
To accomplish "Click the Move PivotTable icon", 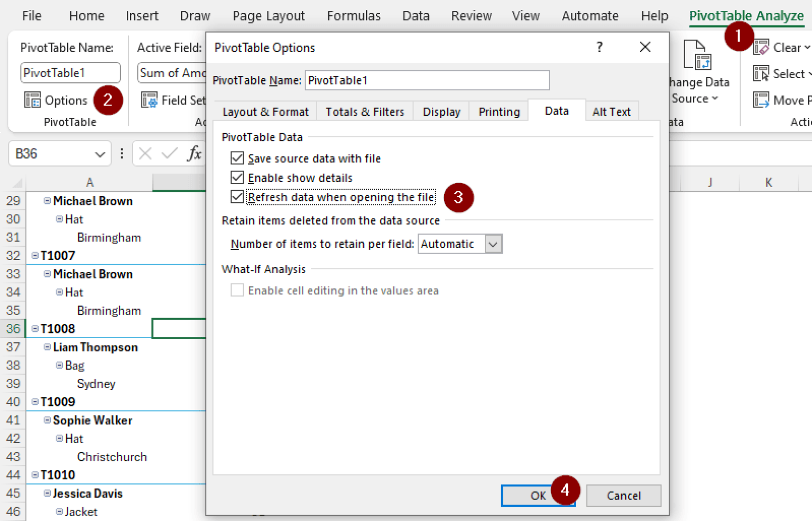I will [761, 100].
